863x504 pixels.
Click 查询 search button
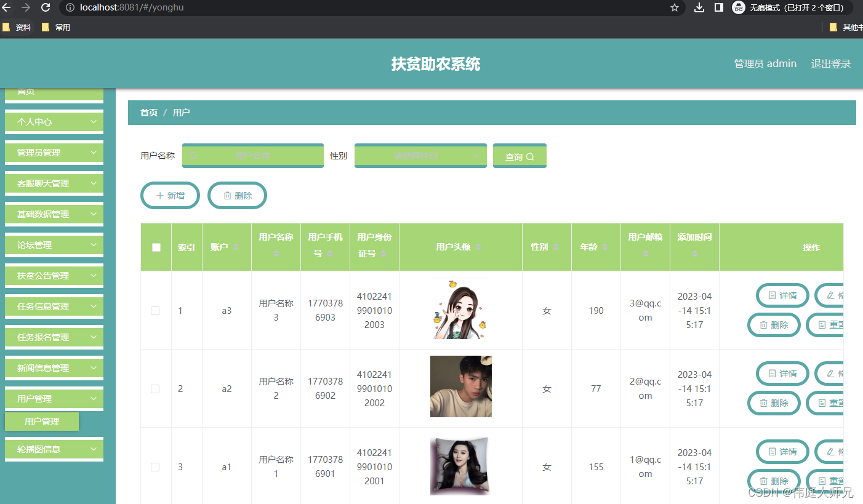pos(520,156)
